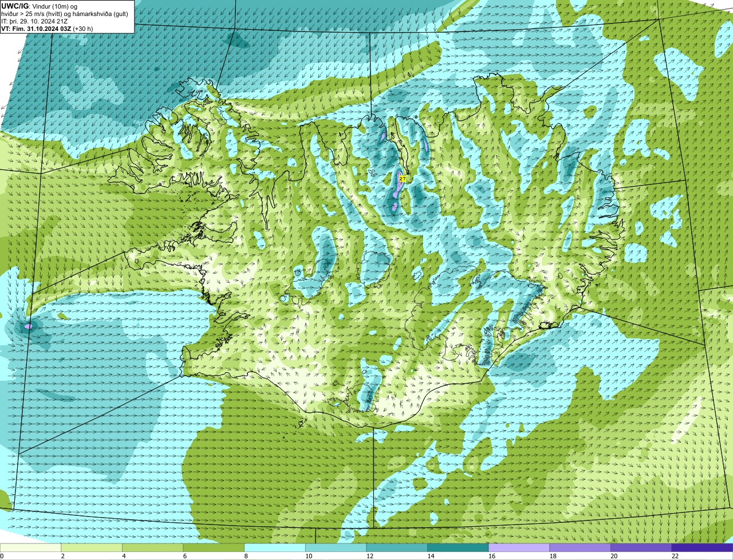Click the "UWC/IG: Vindur (10m) og" title line
733x560 pixels.
click(40, 6)
